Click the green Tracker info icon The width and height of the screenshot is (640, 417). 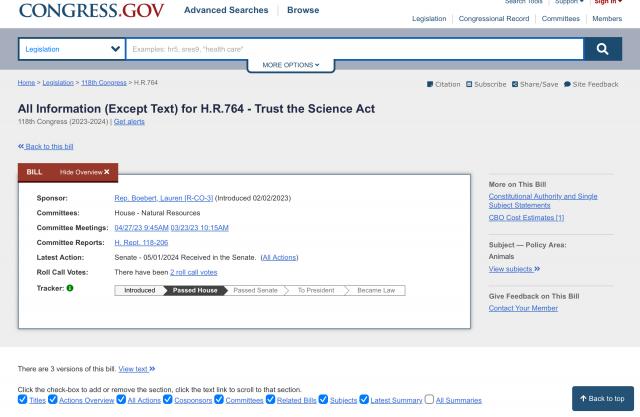(70, 289)
